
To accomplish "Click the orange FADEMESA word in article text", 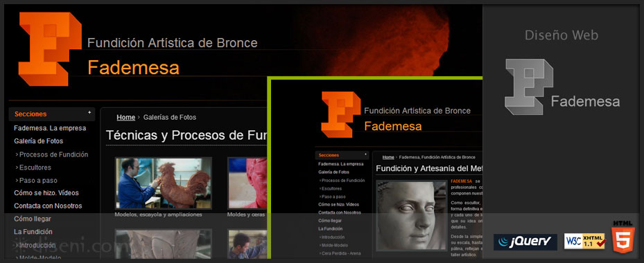I will click(x=462, y=181).
